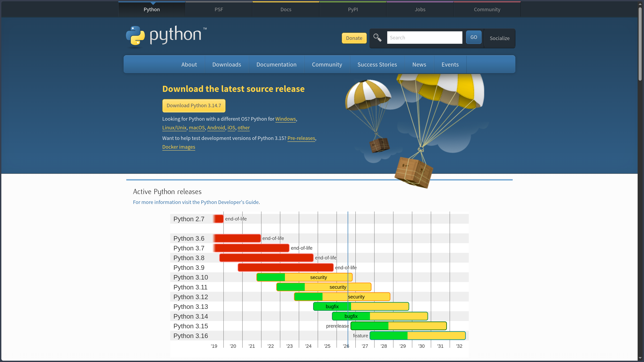
Task: Click the Python 3.11 security bar
Action: (x=324, y=287)
